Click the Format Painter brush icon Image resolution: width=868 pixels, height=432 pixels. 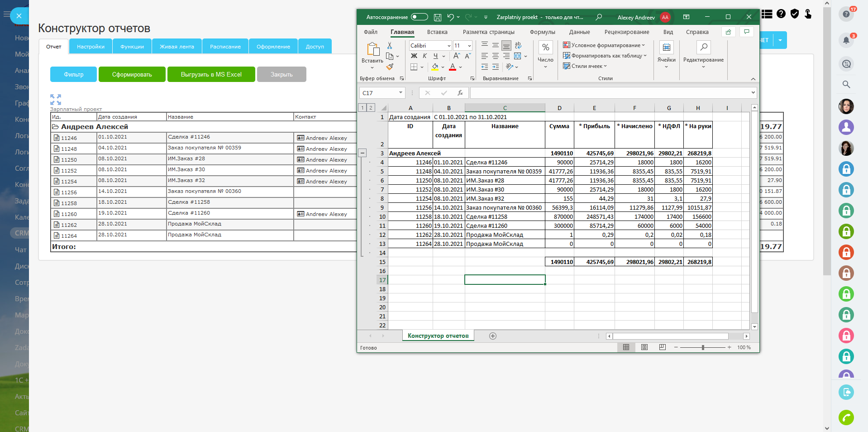coord(390,67)
